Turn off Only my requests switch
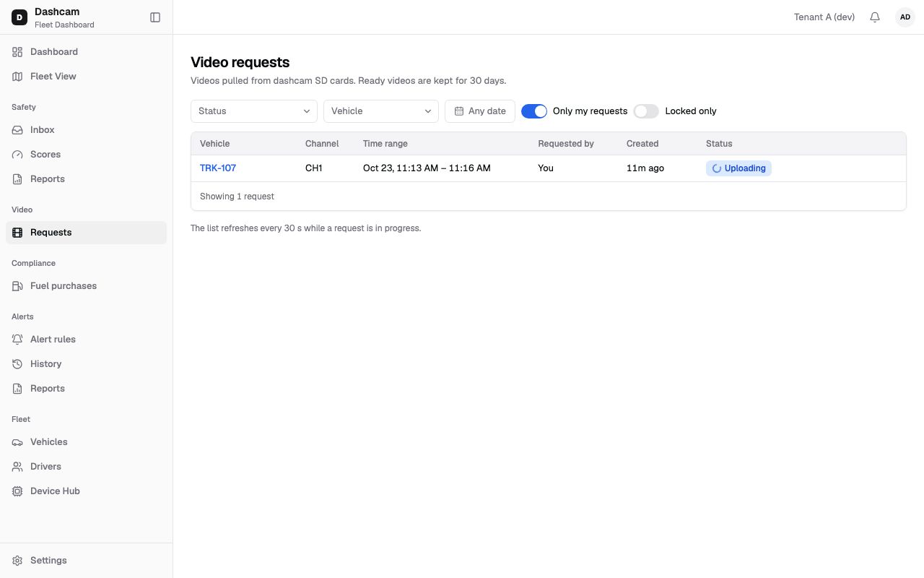This screenshot has width=924, height=578. point(534,111)
